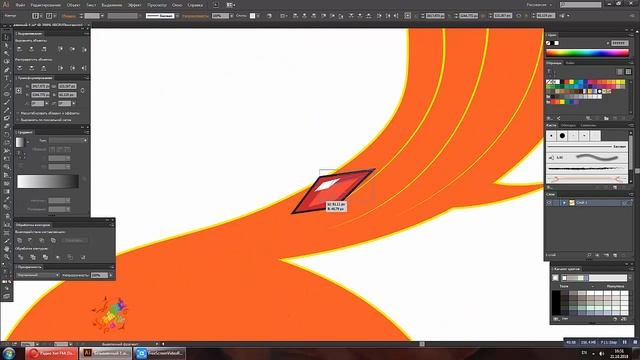Select the Magic Wand tool
Screen dimensions: 640x360
click(7, 53)
